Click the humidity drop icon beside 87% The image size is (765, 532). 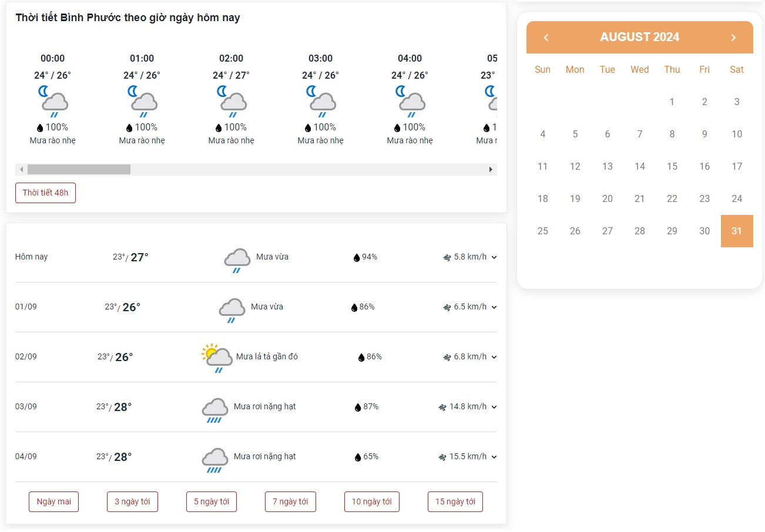pos(358,407)
